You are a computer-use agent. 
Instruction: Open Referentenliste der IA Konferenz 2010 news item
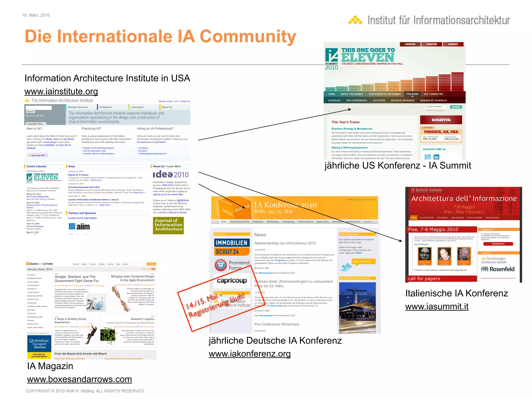pyautogui.click(x=285, y=243)
